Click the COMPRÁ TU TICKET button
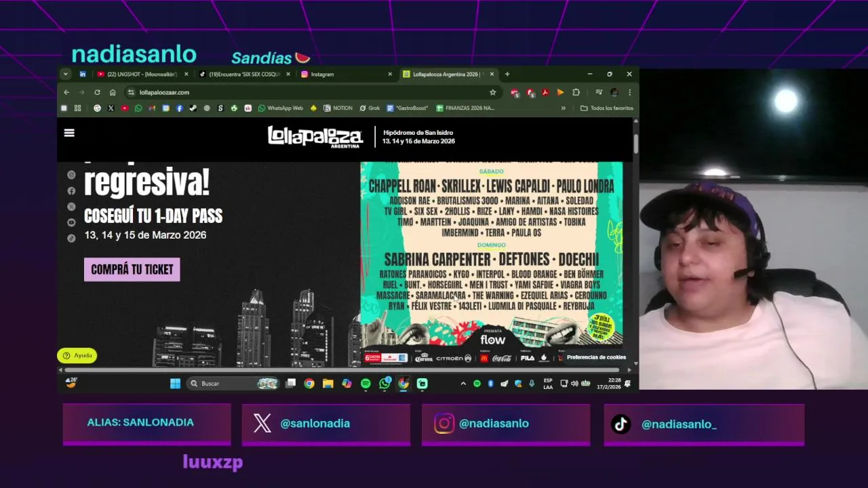This screenshot has height=488, width=868. point(132,269)
